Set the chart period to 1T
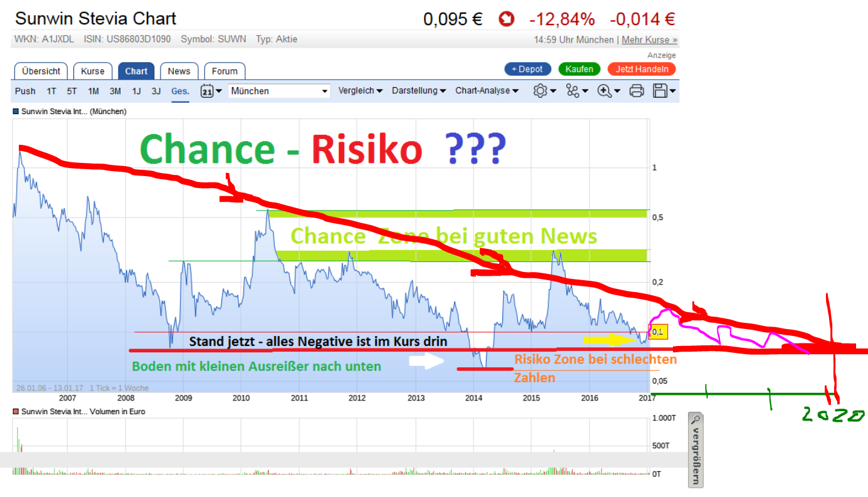868x497 pixels. click(51, 91)
